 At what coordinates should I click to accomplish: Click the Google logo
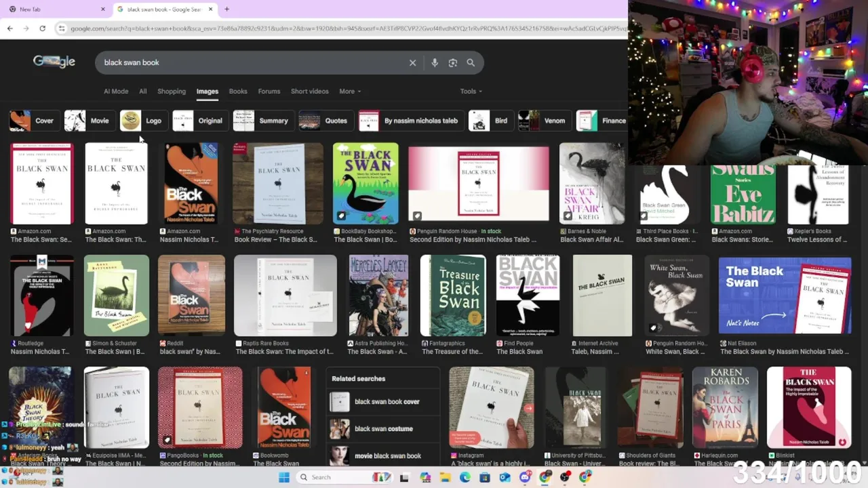(x=54, y=62)
